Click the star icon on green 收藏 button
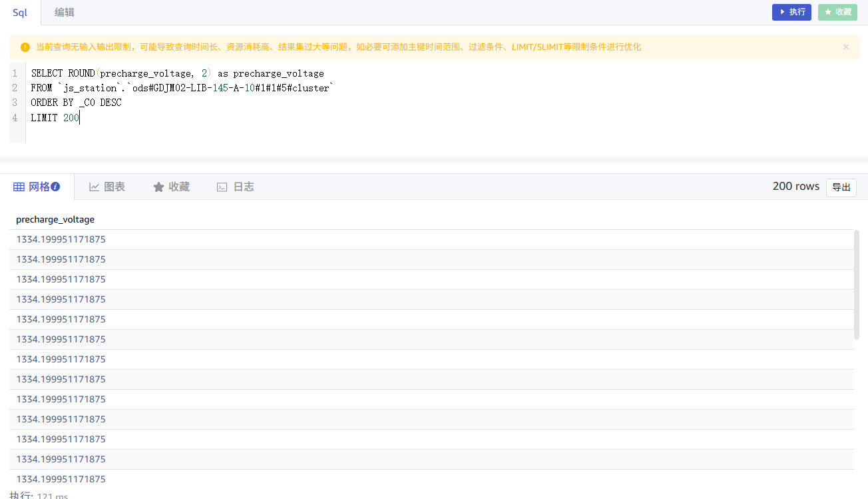 (x=828, y=12)
